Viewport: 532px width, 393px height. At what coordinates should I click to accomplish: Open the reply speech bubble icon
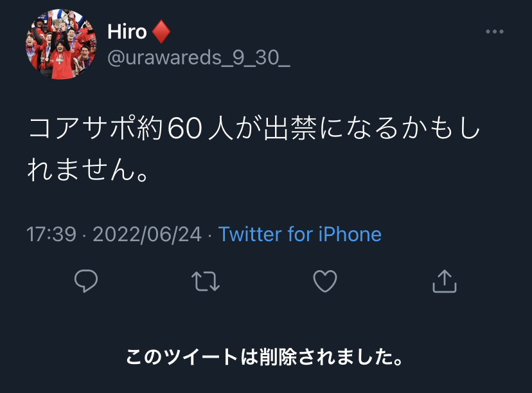[86, 281]
